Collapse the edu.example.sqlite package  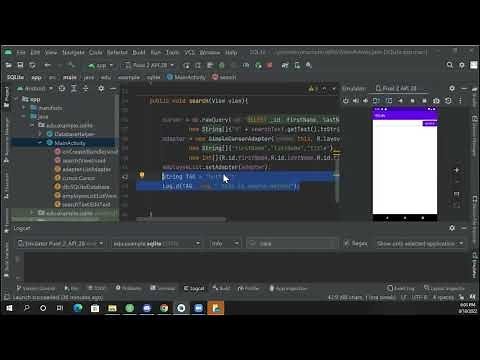[x=32, y=125]
